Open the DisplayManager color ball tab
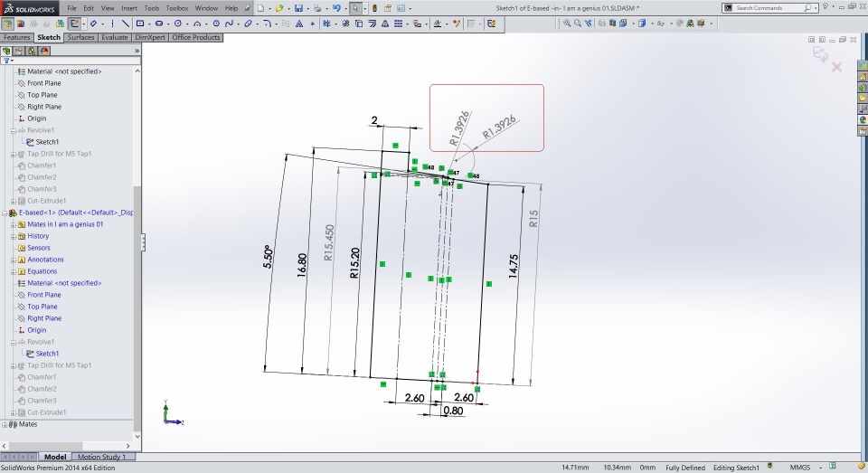 pyautogui.click(x=44, y=51)
